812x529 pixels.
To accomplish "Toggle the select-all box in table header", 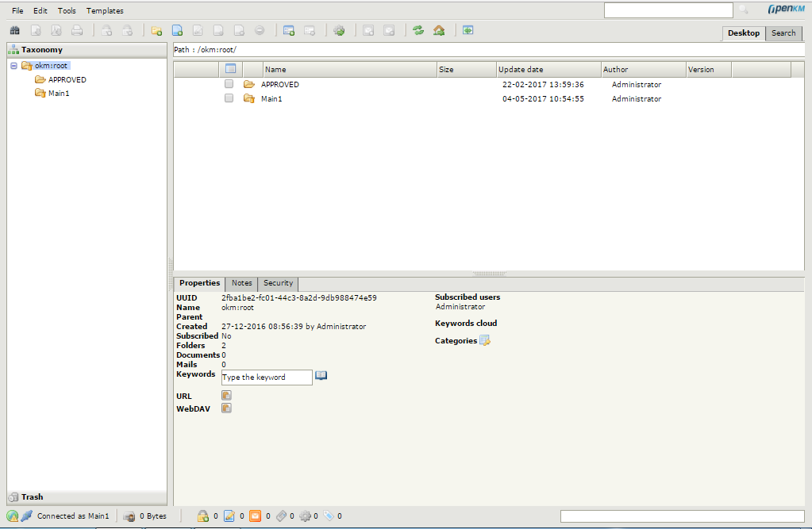I will [x=231, y=69].
